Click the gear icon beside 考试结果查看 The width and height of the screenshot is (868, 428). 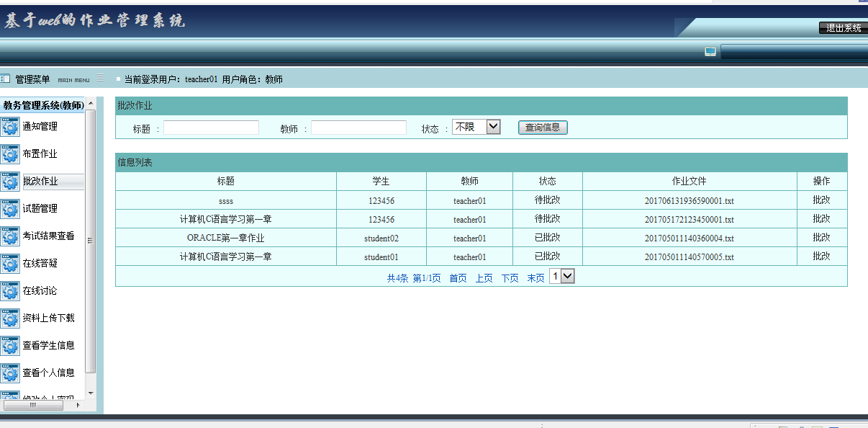(10, 236)
